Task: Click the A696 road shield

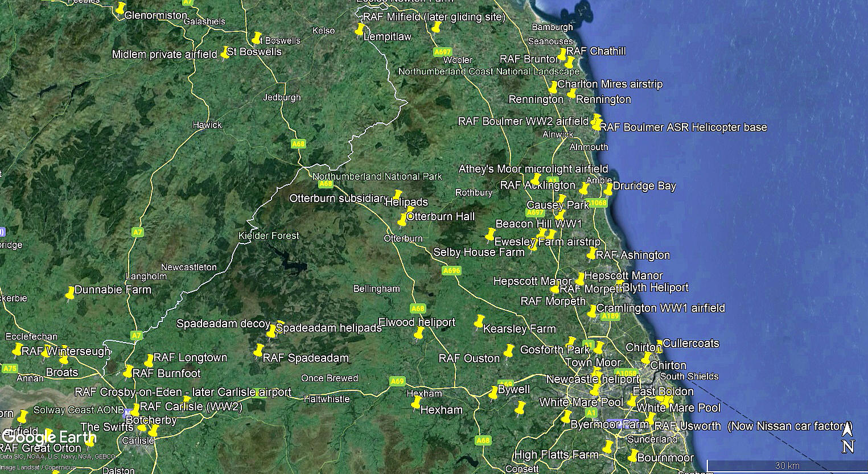Action: tap(451, 270)
